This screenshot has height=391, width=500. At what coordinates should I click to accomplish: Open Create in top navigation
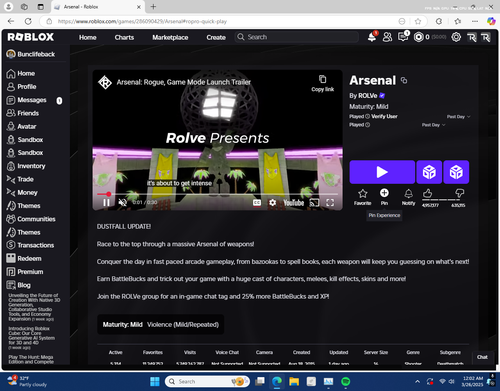point(216,37)
